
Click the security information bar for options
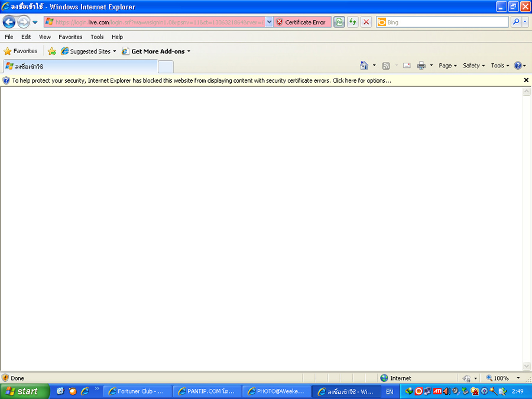tap(201, 80)
